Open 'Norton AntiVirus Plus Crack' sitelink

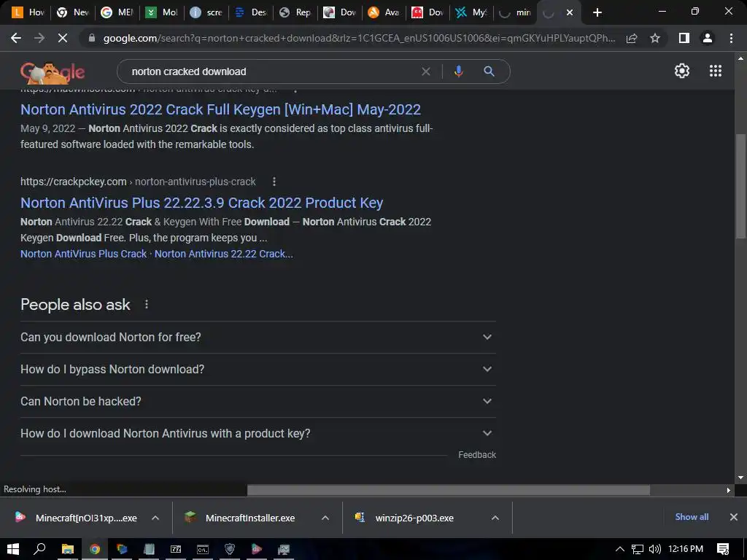click(x=83, y=254)
